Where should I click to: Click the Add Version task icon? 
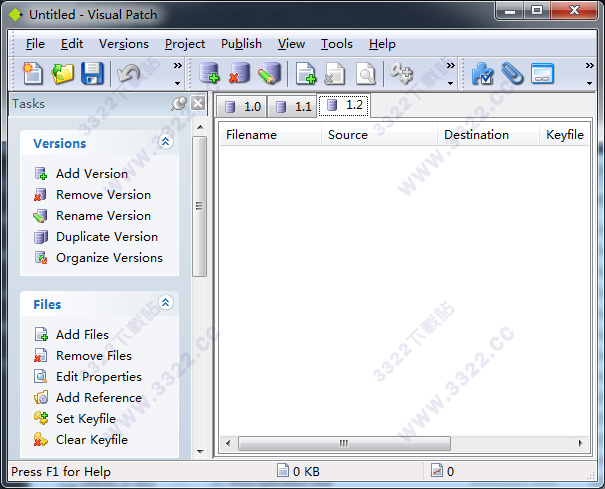(41, 174)
